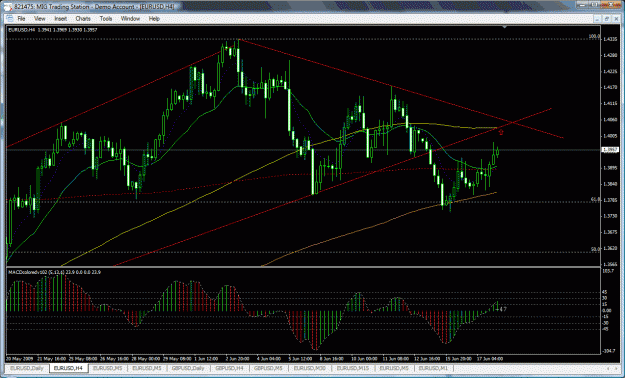The width and height of the screenshot is (625, 378).
Task: Click the current price label 1.3957
Action: click(x=610, y=150)
